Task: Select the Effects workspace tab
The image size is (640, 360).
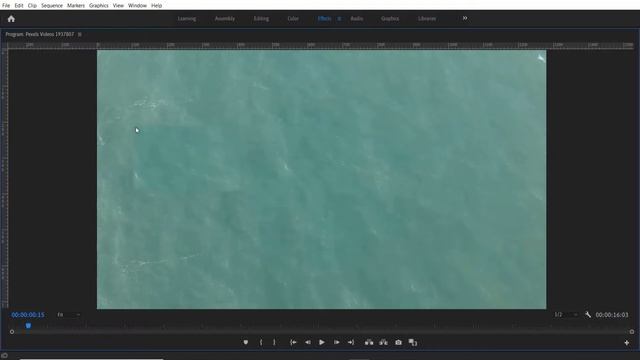Action: [324, 19]
